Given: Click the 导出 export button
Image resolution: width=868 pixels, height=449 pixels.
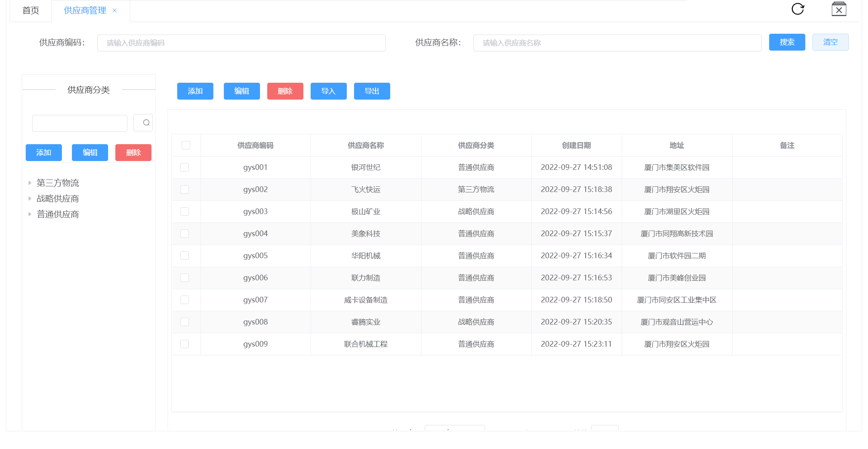Looking at the screenshot, I should tap(372, 91).
